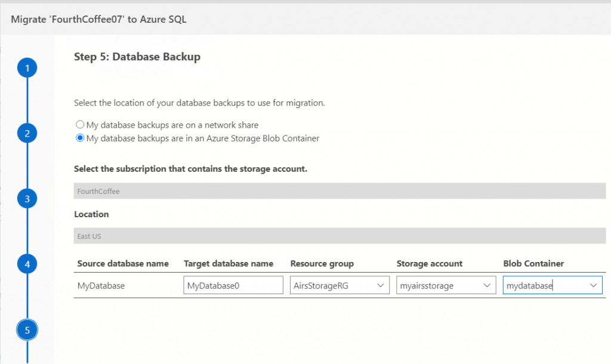Click the Storage account column header
This screenshot has width=611, height=364.
[x=430, y=263]
